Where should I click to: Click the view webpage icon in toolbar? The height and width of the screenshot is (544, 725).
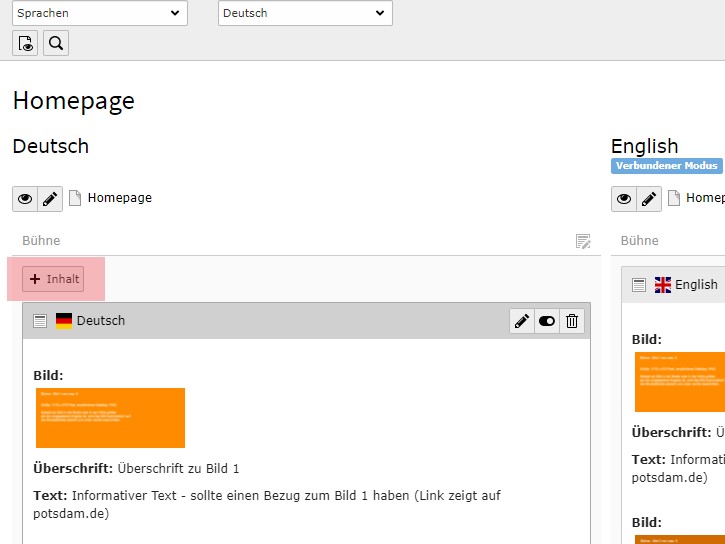point(25,43)
